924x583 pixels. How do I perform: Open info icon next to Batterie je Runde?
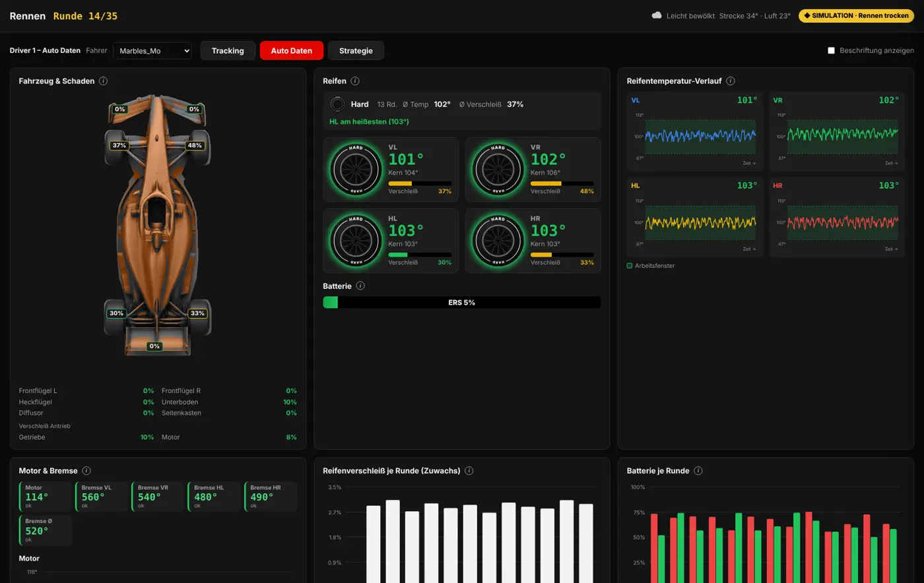tap(698, 471)
